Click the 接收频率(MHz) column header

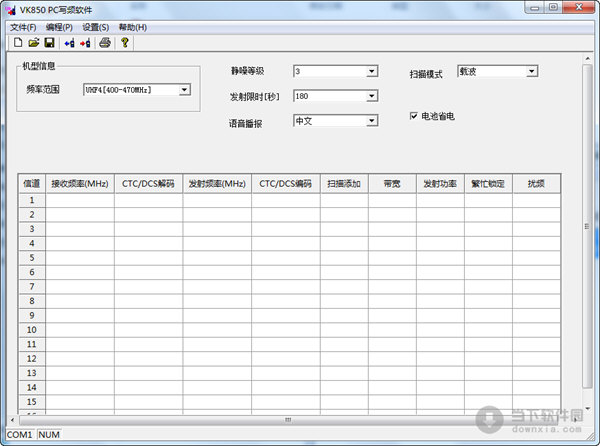coord(80,184)
